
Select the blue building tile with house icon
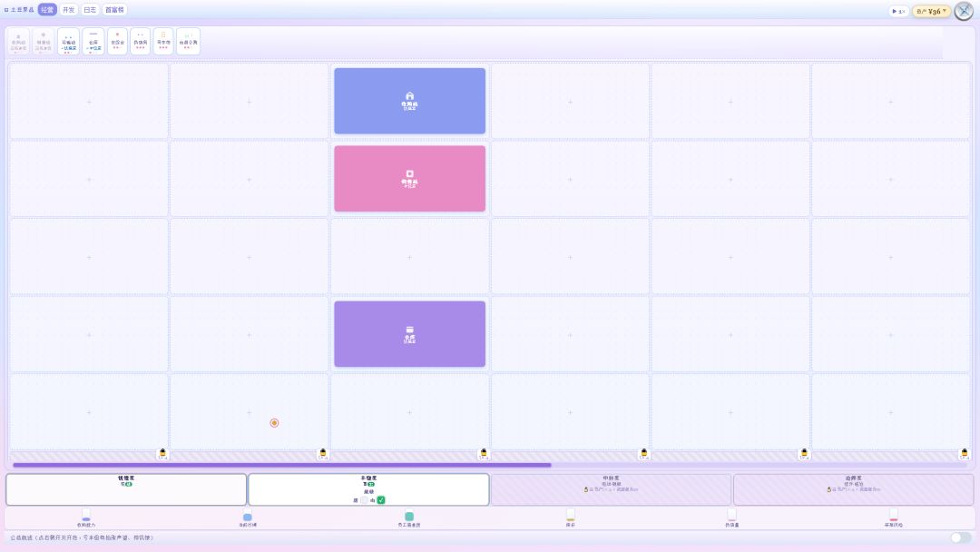tap(409, 101)
